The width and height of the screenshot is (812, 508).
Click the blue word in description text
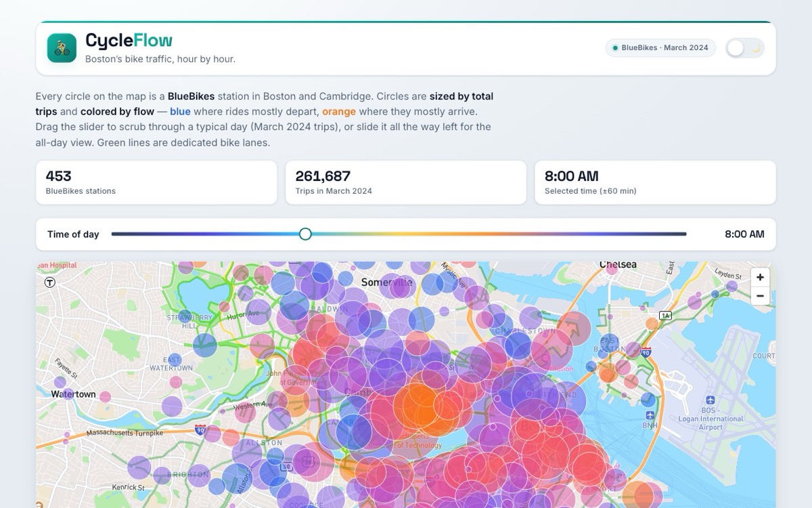180,111
